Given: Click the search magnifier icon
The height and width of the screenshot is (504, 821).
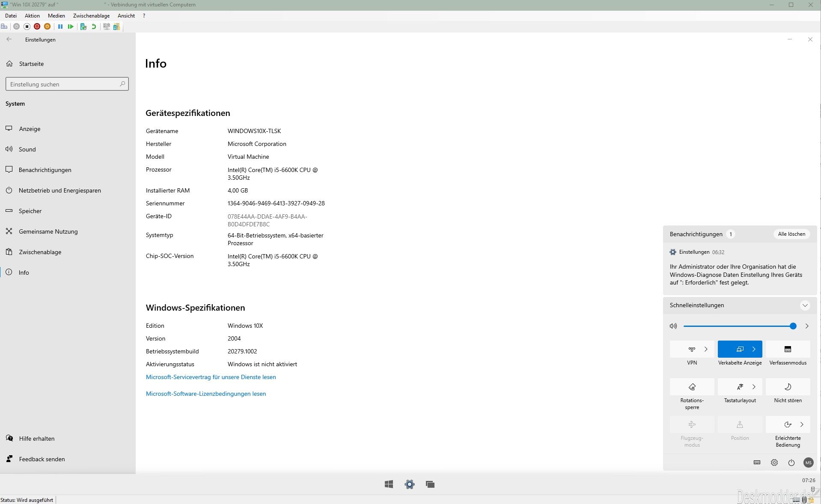Looking at the screenshot, I should pos(122,84).
